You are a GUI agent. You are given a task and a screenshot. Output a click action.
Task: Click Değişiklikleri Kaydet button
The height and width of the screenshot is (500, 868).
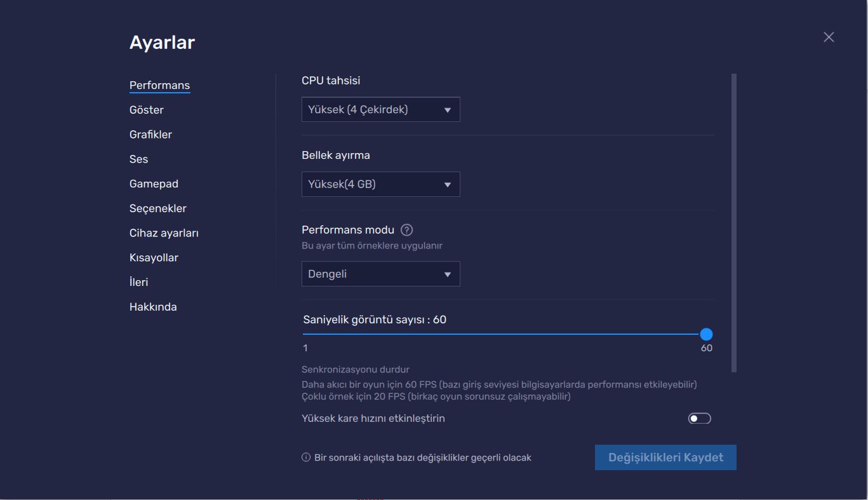click(x=665, y=457)
